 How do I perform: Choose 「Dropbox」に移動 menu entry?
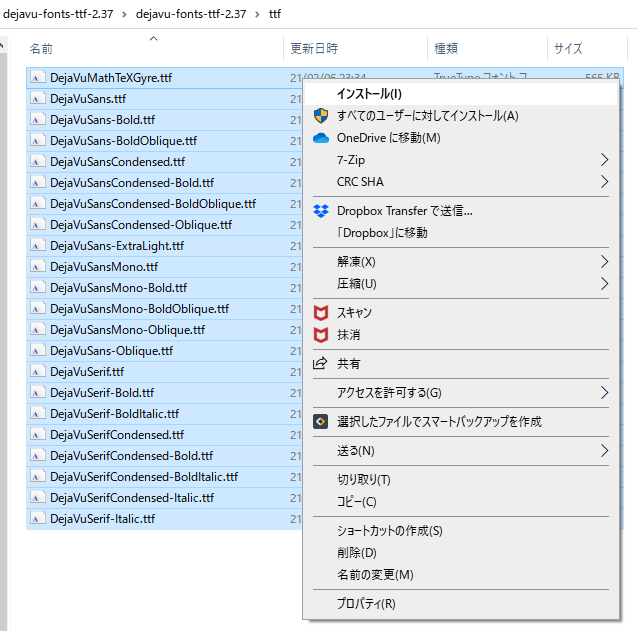(x=461, y=233)
